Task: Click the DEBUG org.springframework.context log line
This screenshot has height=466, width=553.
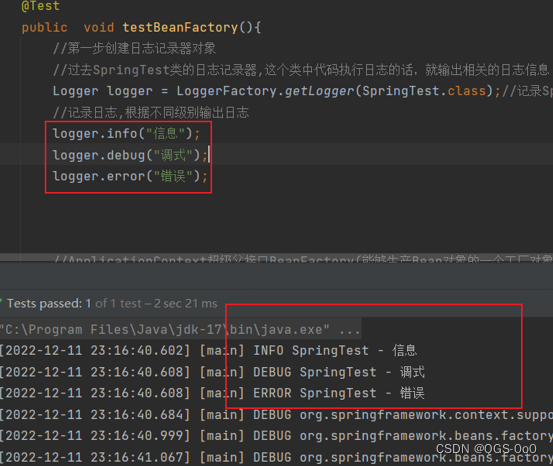Action: coord(276,415)
